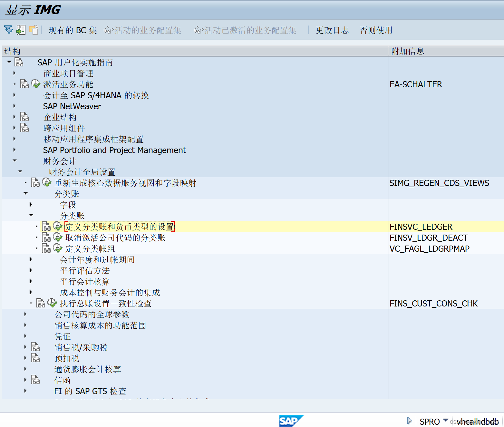Open documentation icon for 执行总账设置一致性检查
The height and width of the screenshot is (427, 504).
[x=41, y=303]
